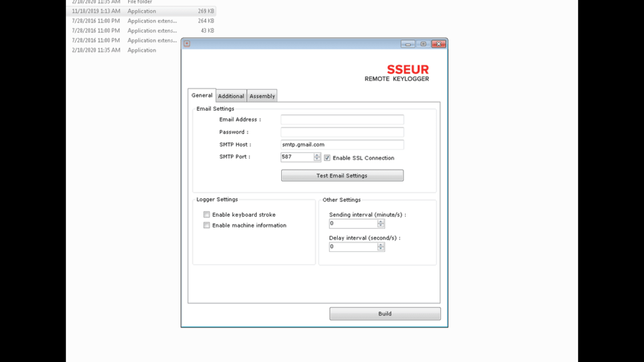Increase the Delay interval value
Screen dimensions: 644x362
tap(380, 244)
